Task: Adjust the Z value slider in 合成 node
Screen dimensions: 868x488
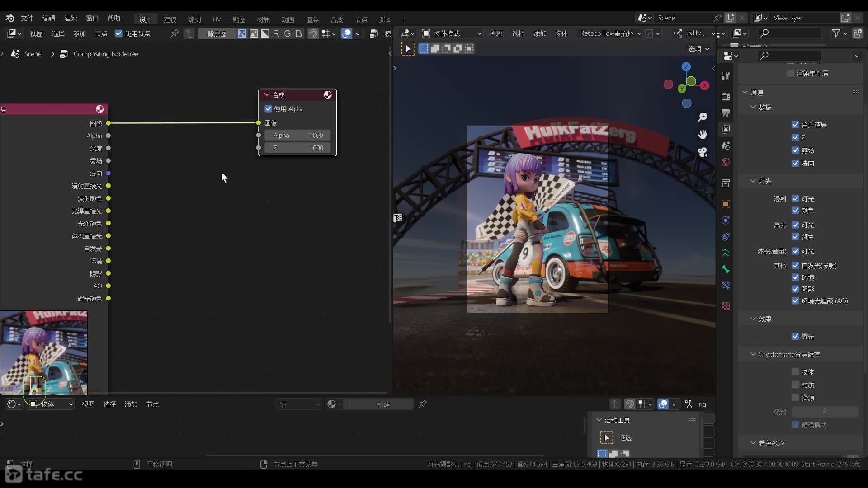Action: click(x=297, y=148)
